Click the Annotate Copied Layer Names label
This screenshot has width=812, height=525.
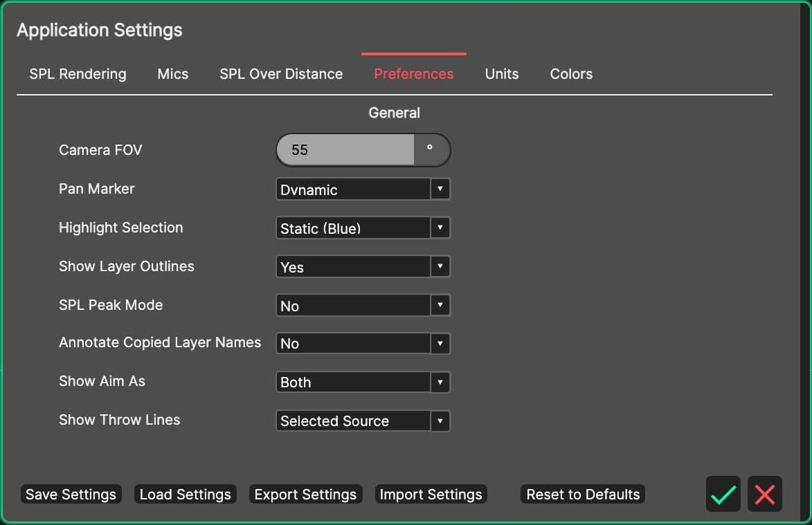point(160,342)
